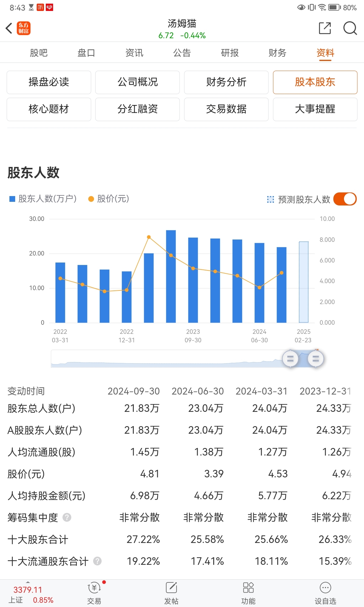Tap the share icon in header
The height and width of the screenshot is (607, 364).
(x=325, y=28)
